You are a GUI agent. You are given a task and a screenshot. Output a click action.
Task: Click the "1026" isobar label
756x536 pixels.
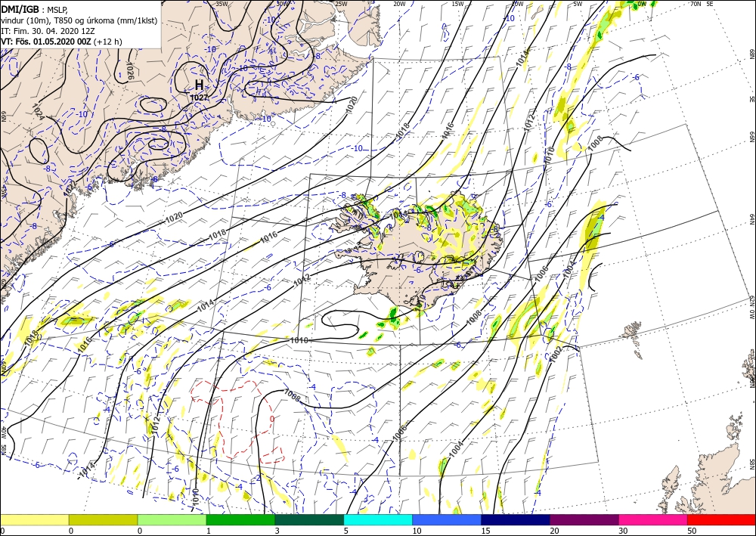(129, 70)
